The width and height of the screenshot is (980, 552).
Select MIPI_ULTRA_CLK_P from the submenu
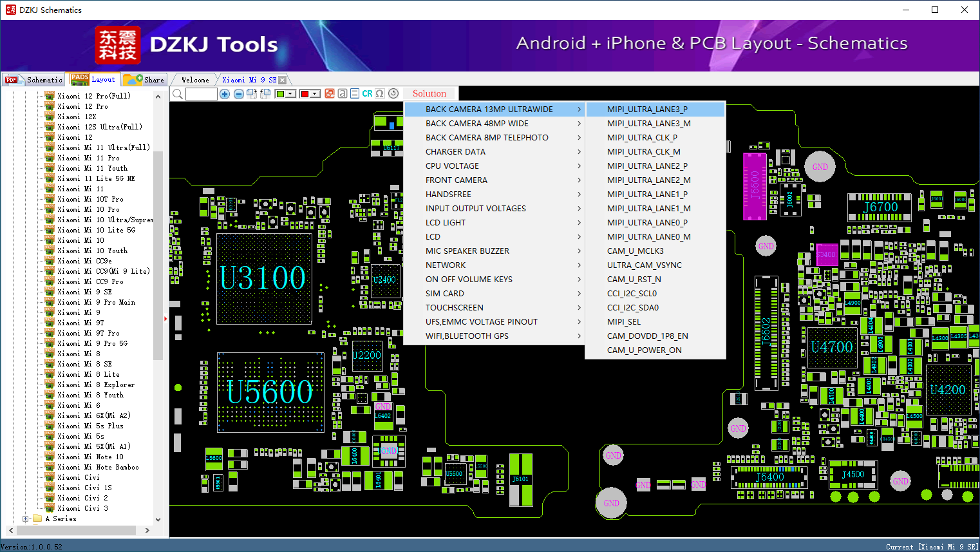click(x=655, y=138)
